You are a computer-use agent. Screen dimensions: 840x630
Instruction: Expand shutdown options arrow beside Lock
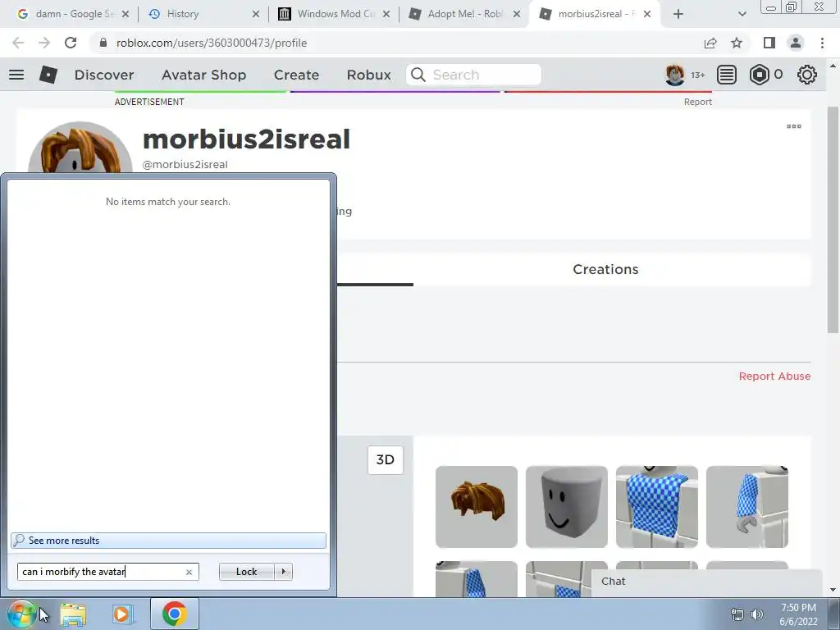pyautogui.click(x=283, y=572)
